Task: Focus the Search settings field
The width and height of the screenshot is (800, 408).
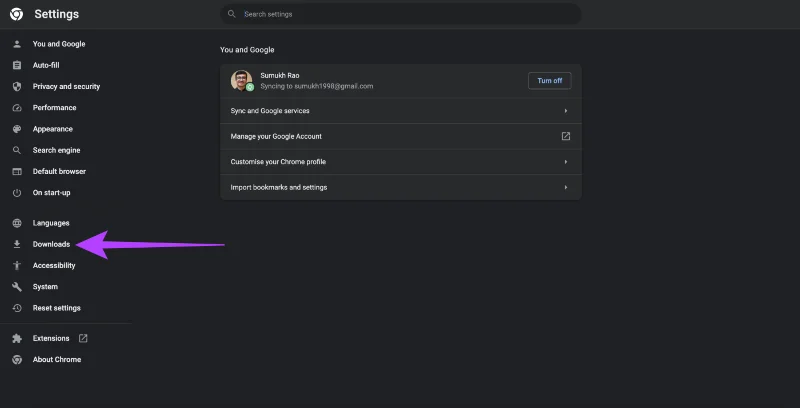Action: [401, 14]
